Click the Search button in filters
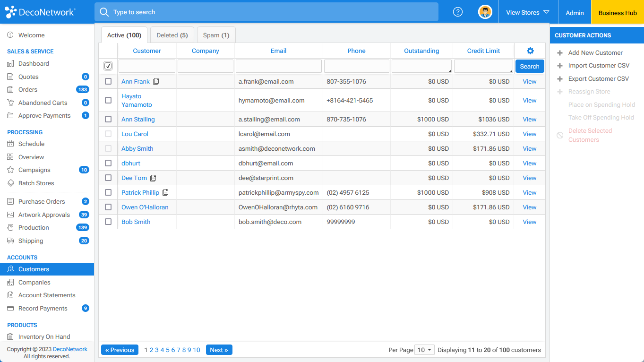644x362 pixels. coord(530,66)
